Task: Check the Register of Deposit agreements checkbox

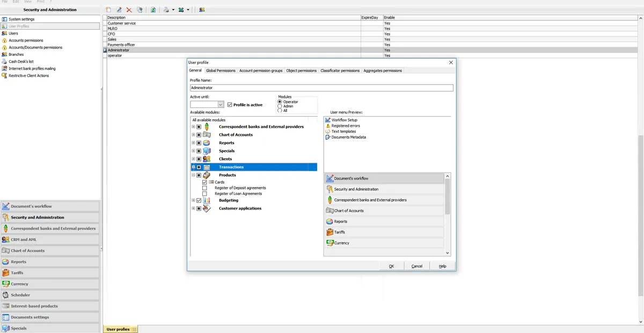Action: (204, 188)
